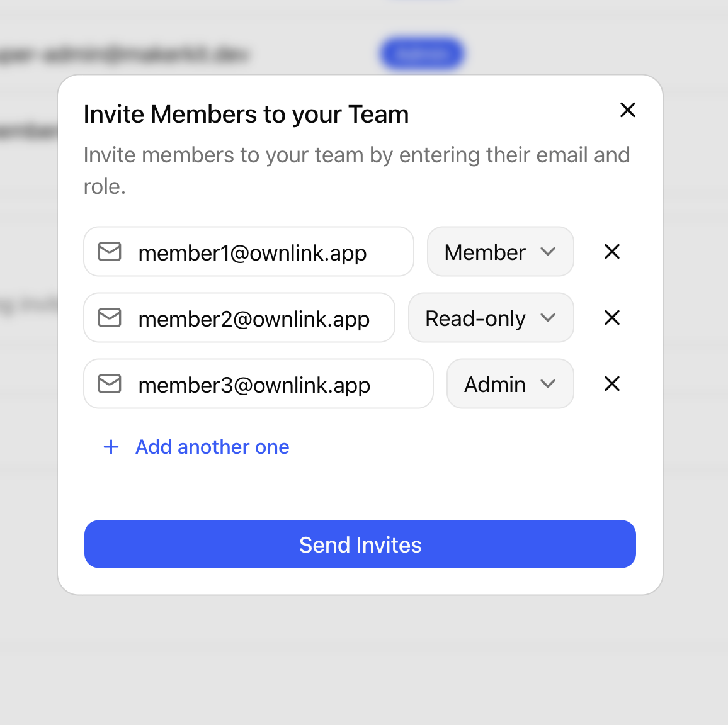728x725 pixels.
Task: Remove the member1@ownlink.app invite row
Action: pos(612,252)
